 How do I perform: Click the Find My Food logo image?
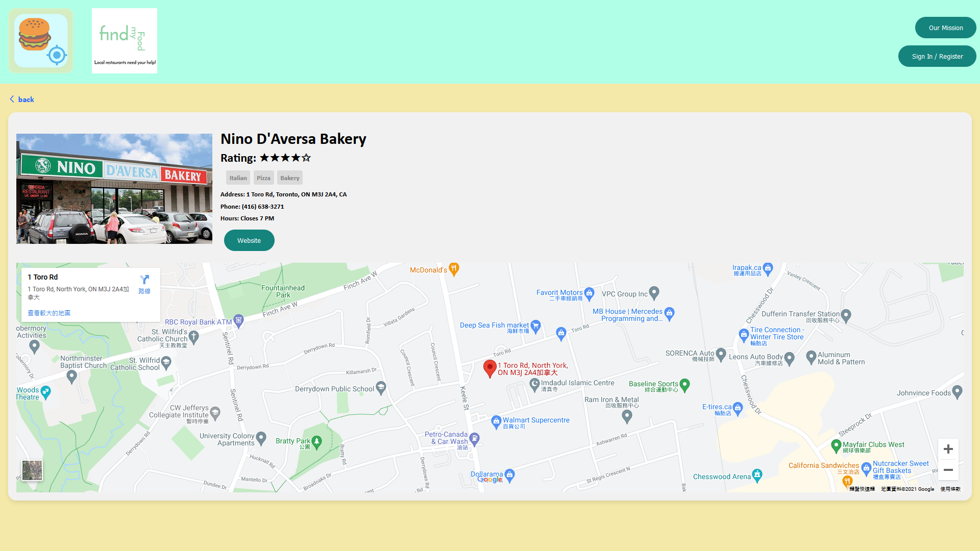click(124, 41)
